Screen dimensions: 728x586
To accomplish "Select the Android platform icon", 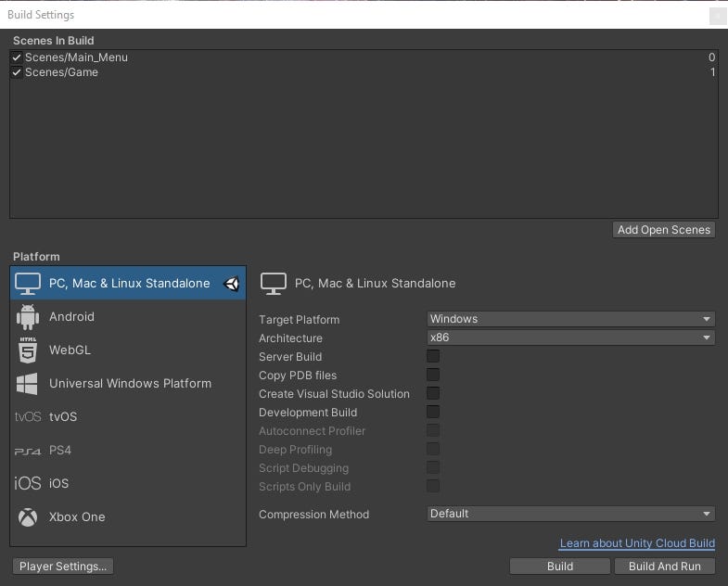I will click(28, 317).
